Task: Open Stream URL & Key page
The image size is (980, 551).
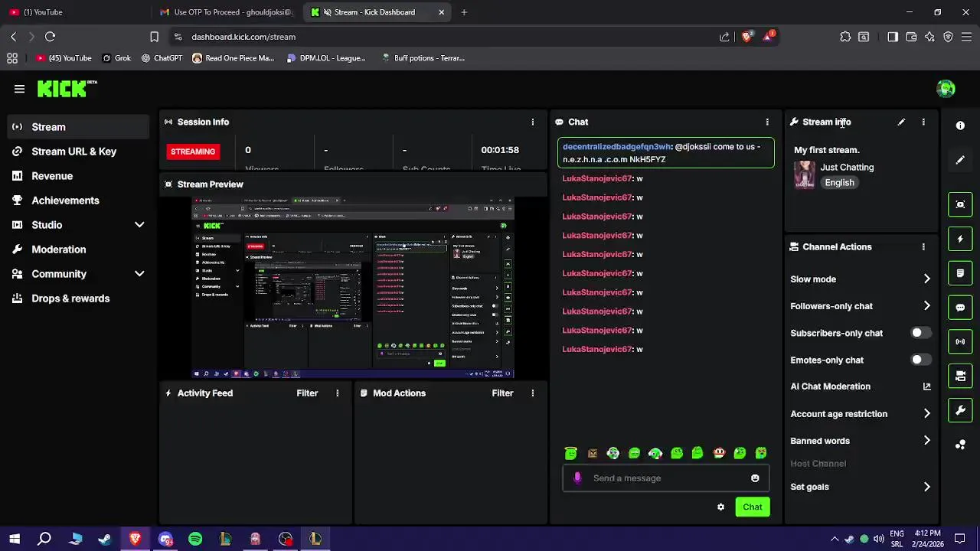Action: click(x=78, y=152)
